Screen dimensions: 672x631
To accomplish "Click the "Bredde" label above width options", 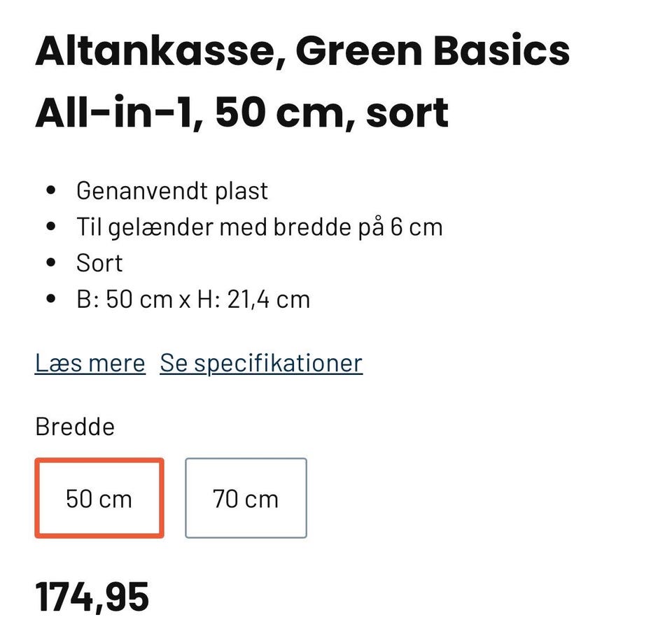I will [x=75, y=427].
